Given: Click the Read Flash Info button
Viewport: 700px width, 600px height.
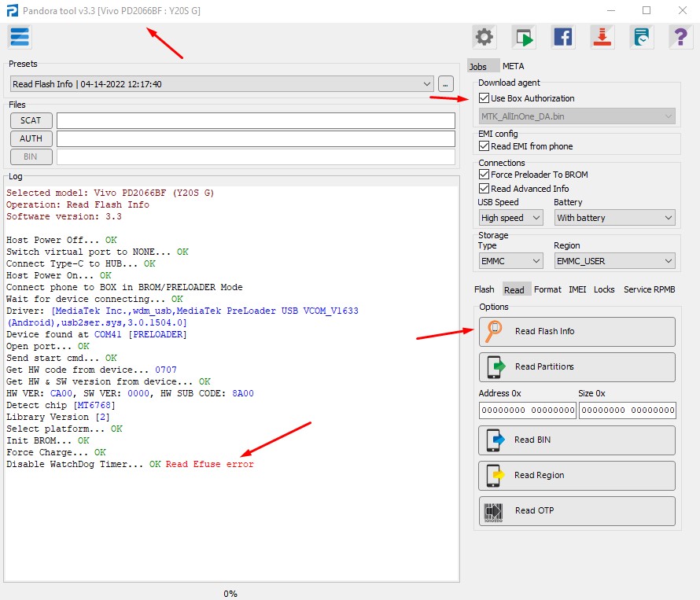Looking at the screenshot, I should tap(577, 332).
